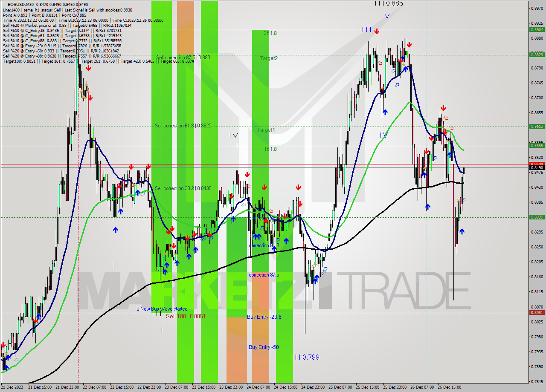Click the 'Sell %10 @ C_Entry38: 0.8436' line
546x392 pixels.
[62, 30]
